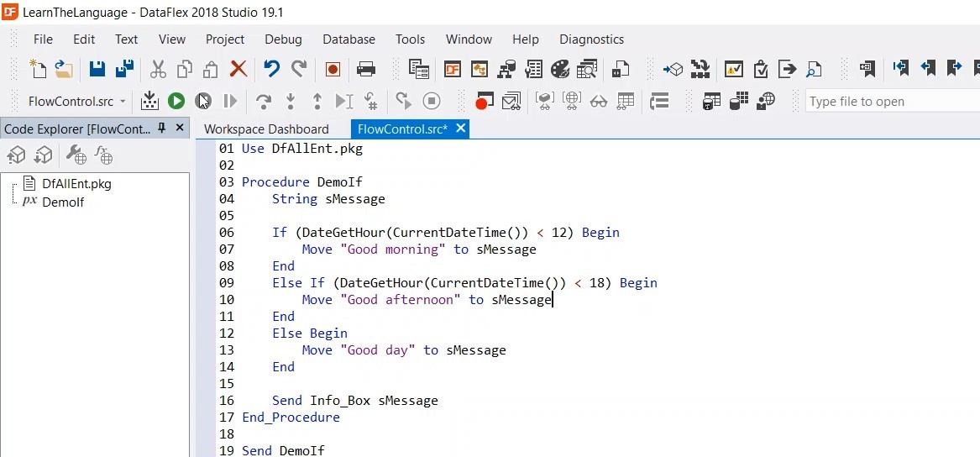
Task: Select DemoIf procedure in Code Explorer
Action: [x=63, y=202]
